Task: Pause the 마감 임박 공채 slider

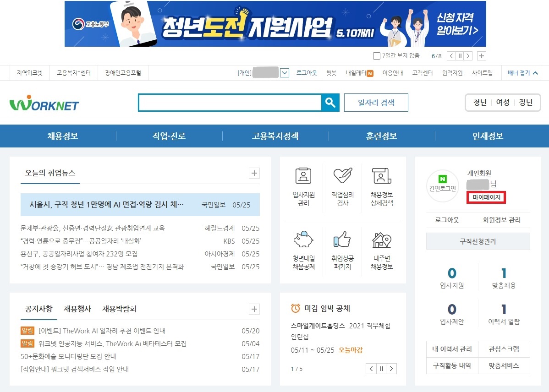Action: (x=381, y=369)
